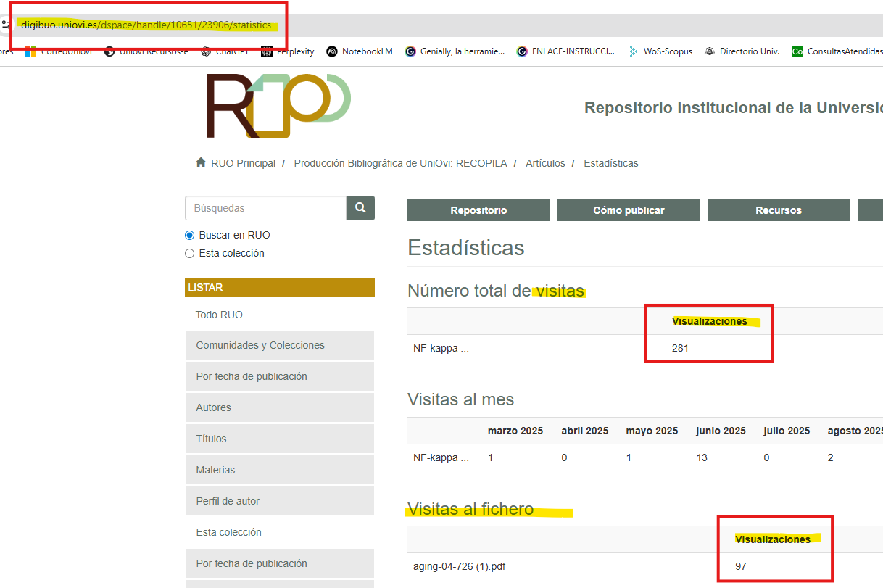Select the Buscar en RUO radio button
This screenshot has height=588, width=883.
point(190,235)
